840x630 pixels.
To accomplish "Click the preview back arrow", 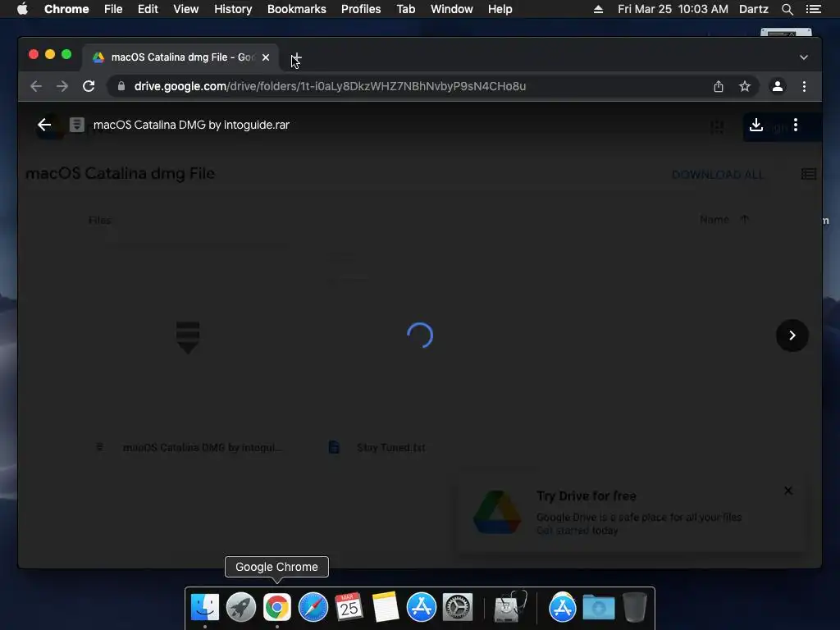I will [x=44, y=125].
